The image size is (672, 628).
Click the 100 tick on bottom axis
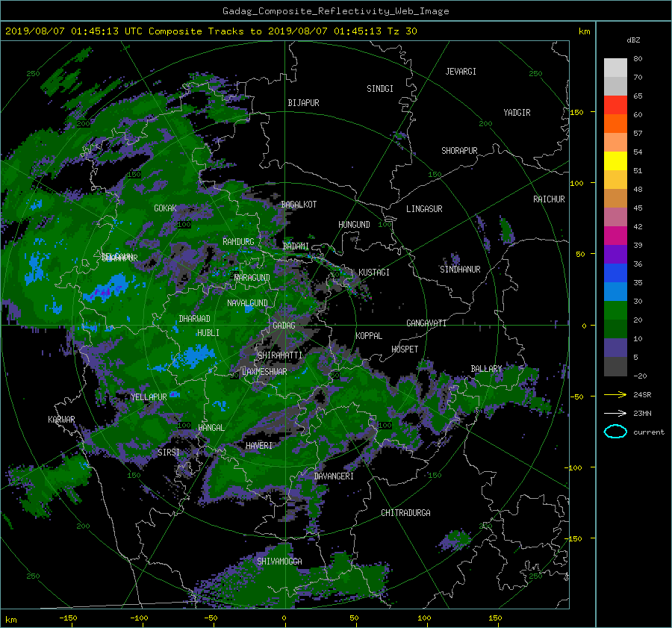(424, 618)
